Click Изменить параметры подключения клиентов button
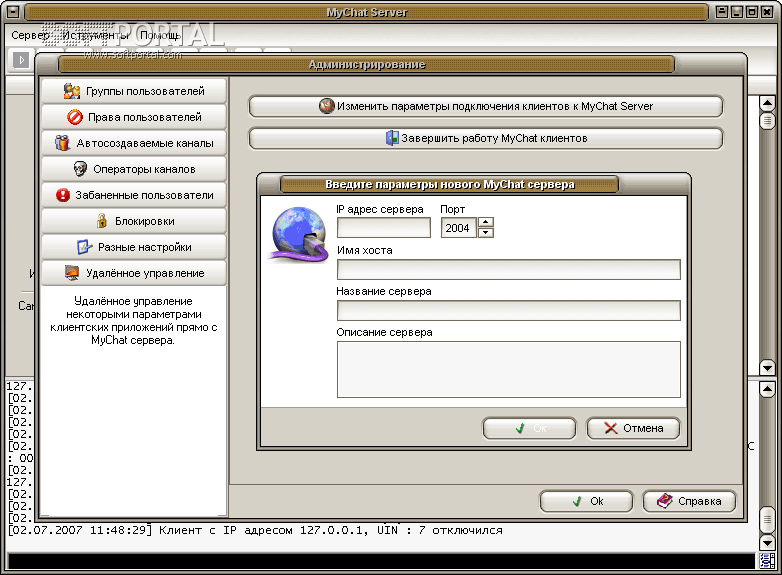Viewport: 782px width, 575px height. click(x=486, y=106)
